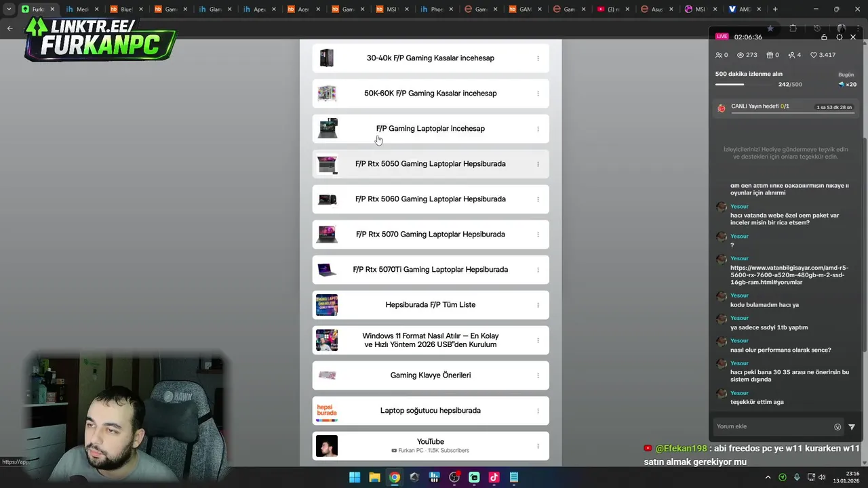Click the CANLI Yayın hedefi goal bar
The image size is (868, 488).
point(787,108)
